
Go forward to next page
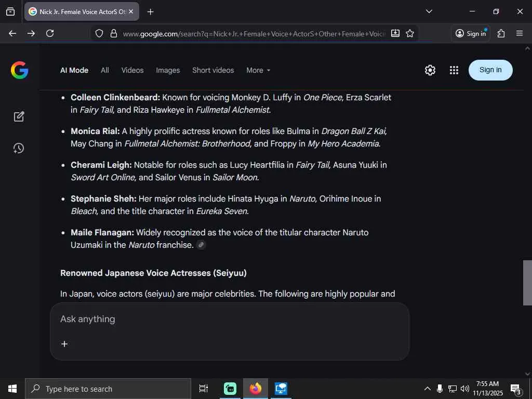click(x=31, y=33)
